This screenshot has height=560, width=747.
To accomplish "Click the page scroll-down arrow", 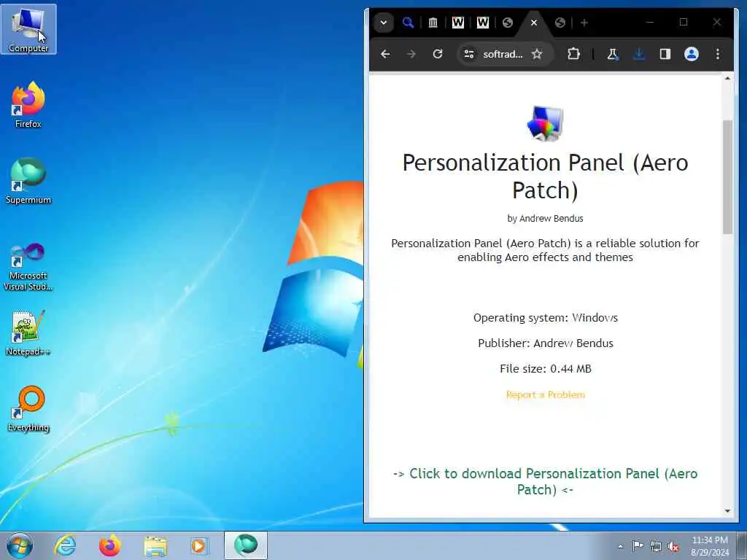I will tap(727, 511).
